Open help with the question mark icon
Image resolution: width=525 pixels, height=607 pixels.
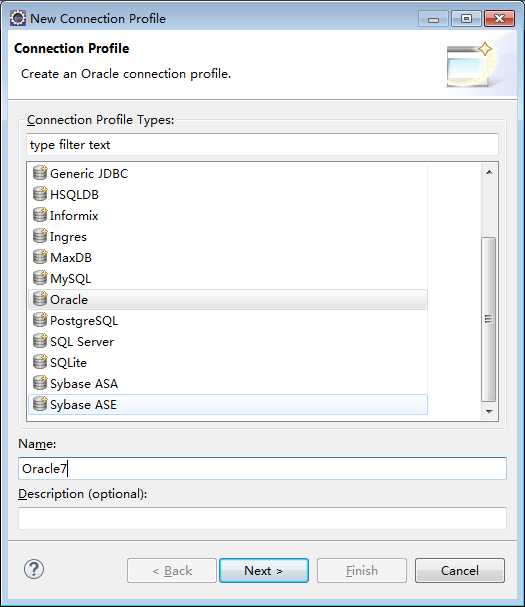[x=34, y=569]
